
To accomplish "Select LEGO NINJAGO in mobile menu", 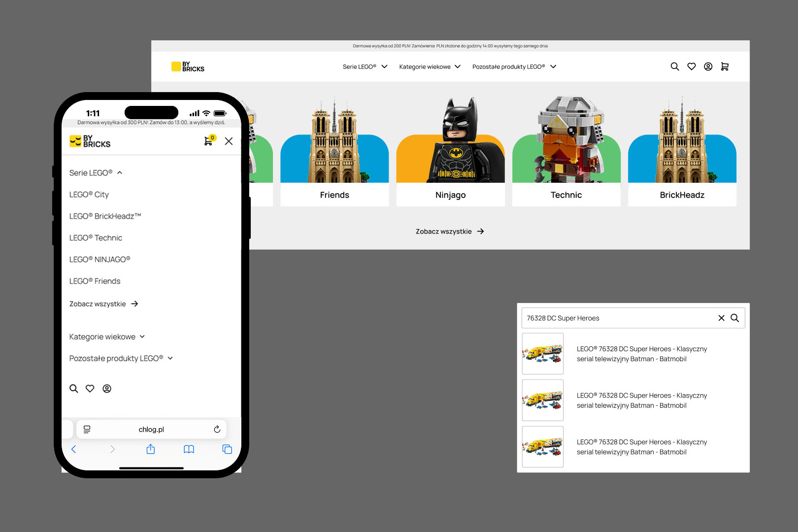I will tap(100, 260).
